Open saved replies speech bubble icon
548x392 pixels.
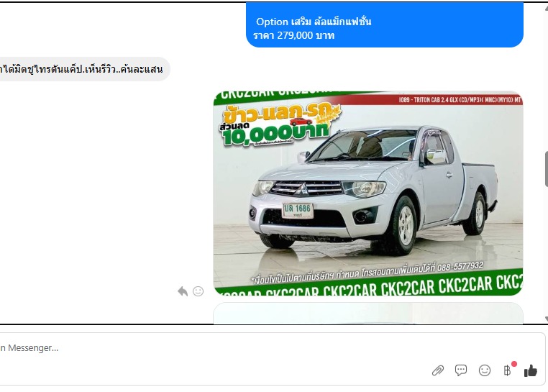click(x=461, y=370)
